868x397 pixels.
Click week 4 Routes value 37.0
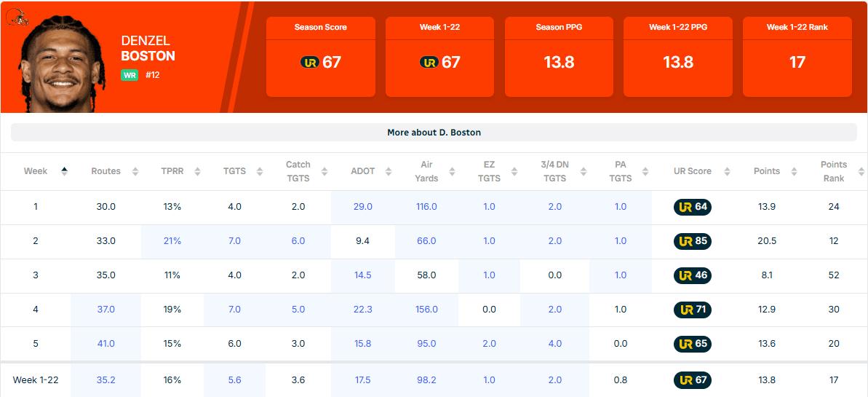(105, 310)
